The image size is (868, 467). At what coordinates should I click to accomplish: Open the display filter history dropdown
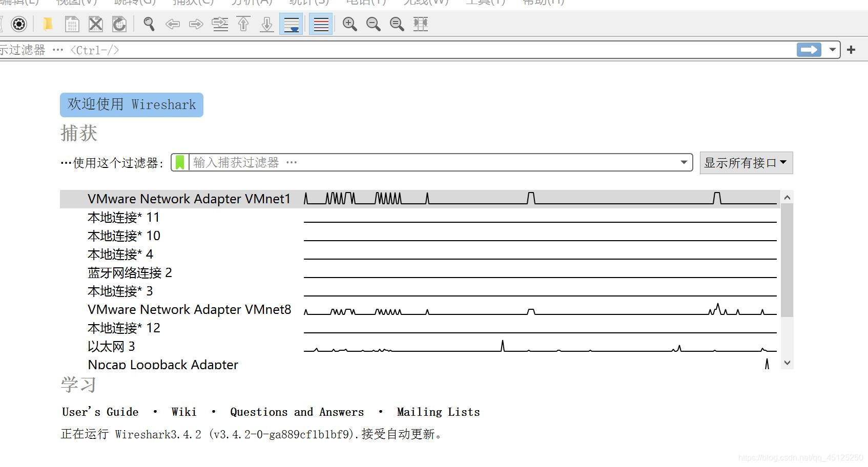tap(833, 50)
